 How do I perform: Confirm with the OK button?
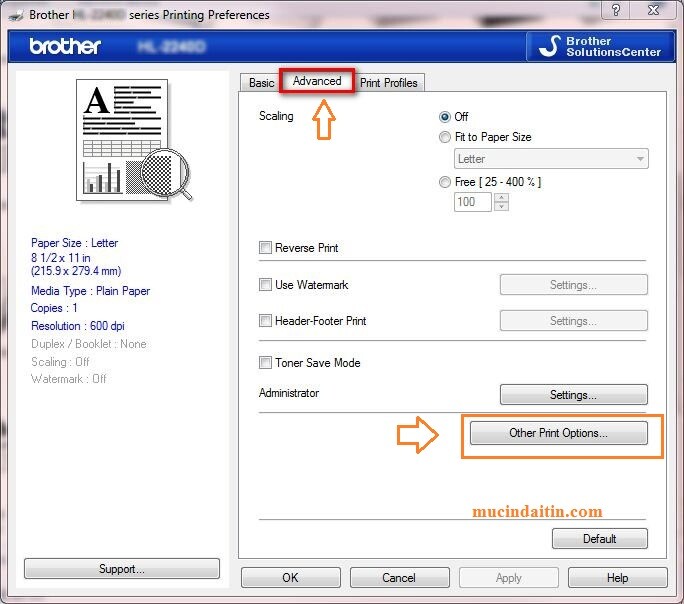(x=291, y=578)
